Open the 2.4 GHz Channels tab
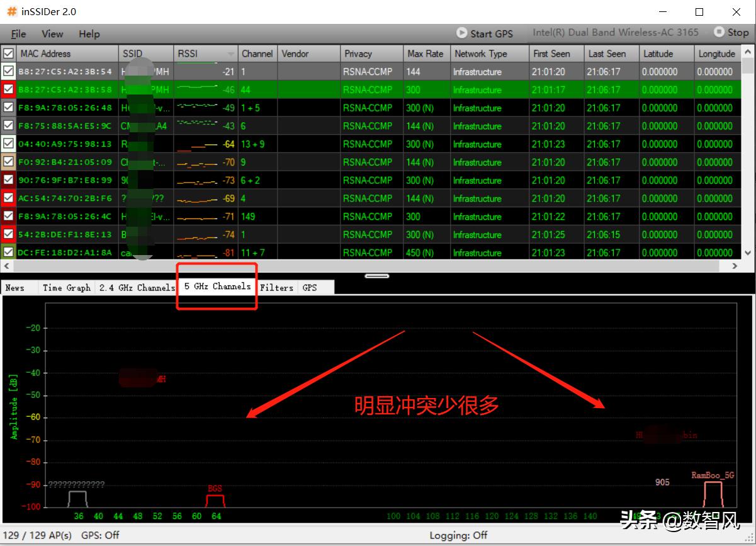756x546 pixels. pyautogui.click(x=137, y=287)
